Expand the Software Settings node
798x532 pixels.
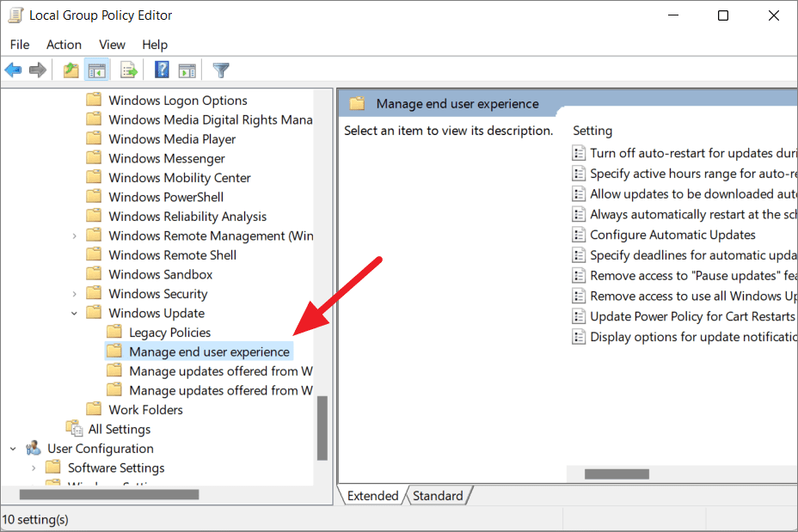coord(34,468)
